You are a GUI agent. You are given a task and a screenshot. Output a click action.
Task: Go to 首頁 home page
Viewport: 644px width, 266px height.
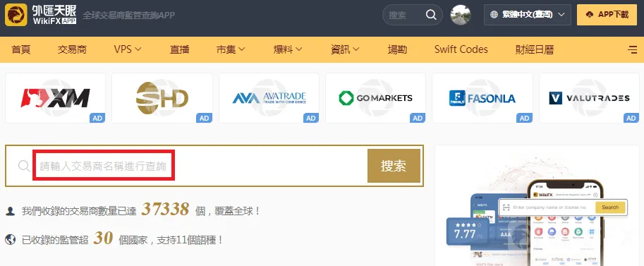click(21, 50)
